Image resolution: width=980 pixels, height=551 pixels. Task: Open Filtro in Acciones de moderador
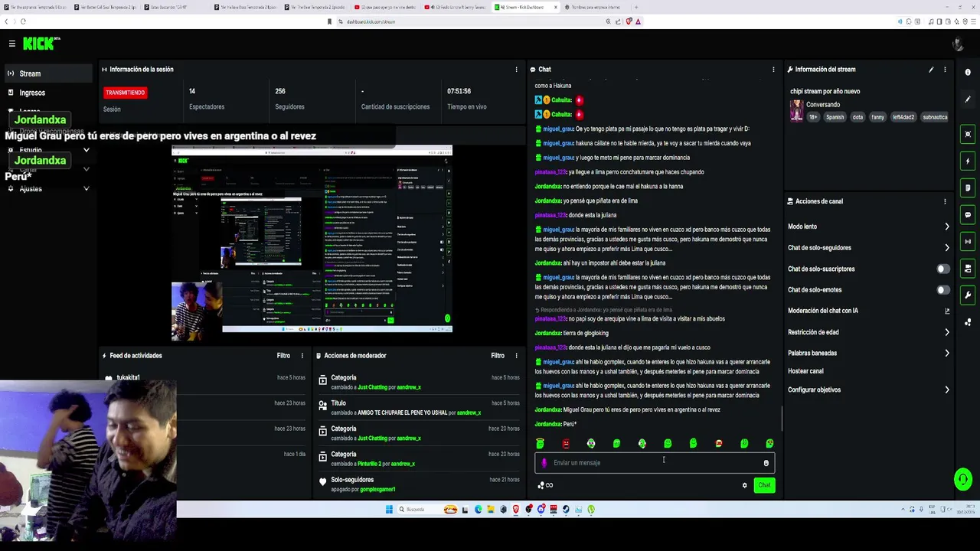coord(498,356)
